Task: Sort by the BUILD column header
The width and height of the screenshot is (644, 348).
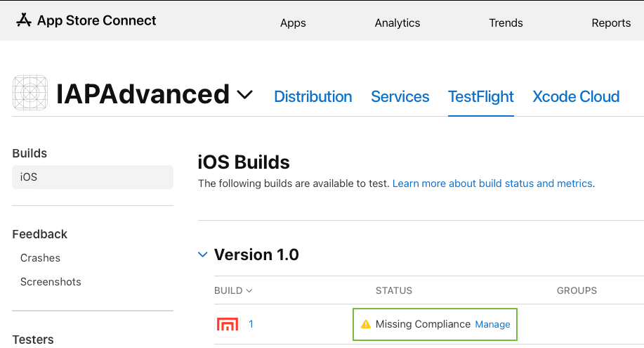Action: coord(233,290)
